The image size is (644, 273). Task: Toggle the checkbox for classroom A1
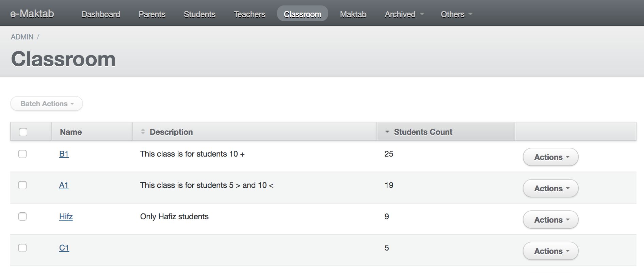(x=22, y=185)
